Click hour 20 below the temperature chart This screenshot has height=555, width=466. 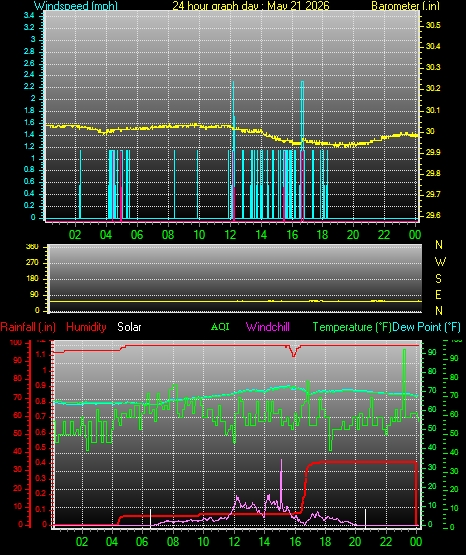click(x=355, y=542)
